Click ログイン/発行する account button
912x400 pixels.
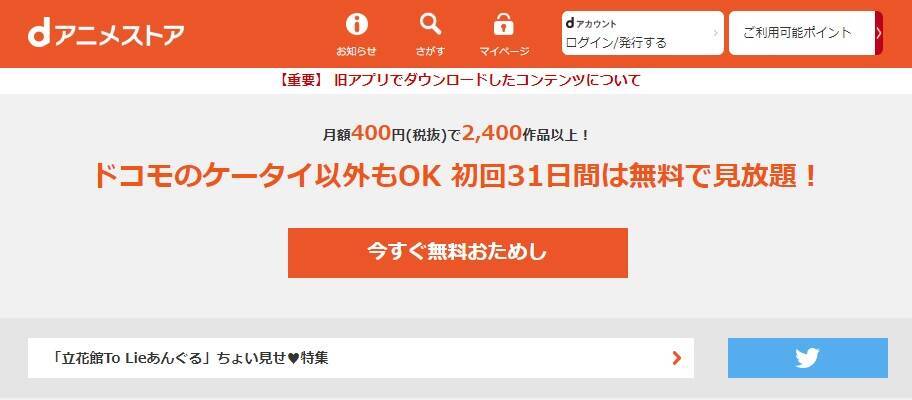pos(643,33)
